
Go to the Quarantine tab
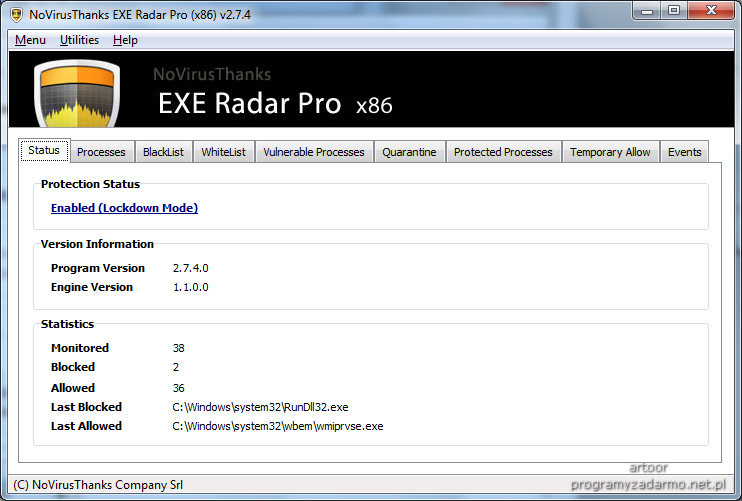tap(409, 152)
